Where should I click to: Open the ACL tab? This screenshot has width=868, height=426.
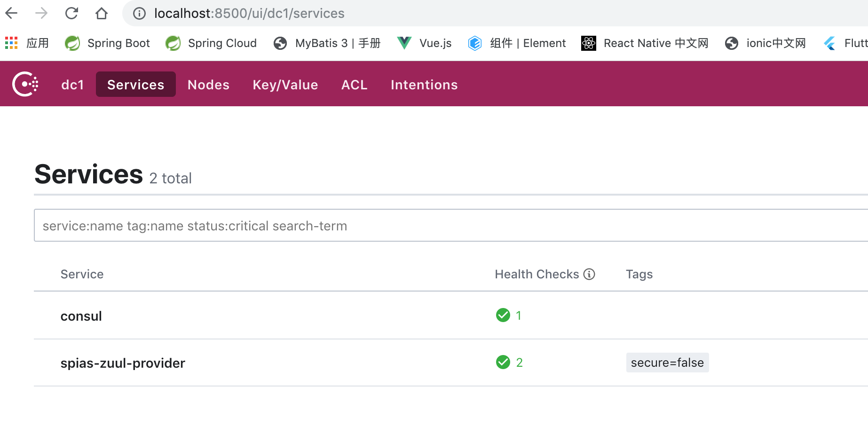(355, 85)
